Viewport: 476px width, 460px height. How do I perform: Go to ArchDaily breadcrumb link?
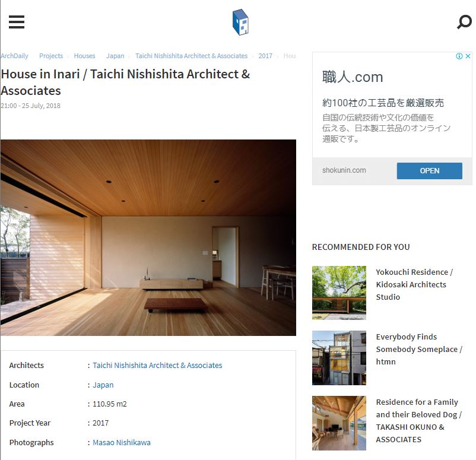coord(14,56)
